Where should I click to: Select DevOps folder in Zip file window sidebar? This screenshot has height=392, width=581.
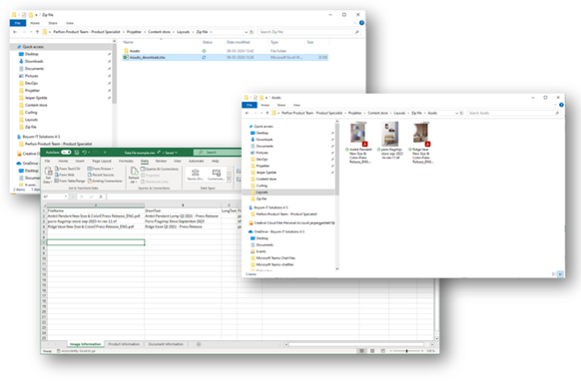coord(31,83)
